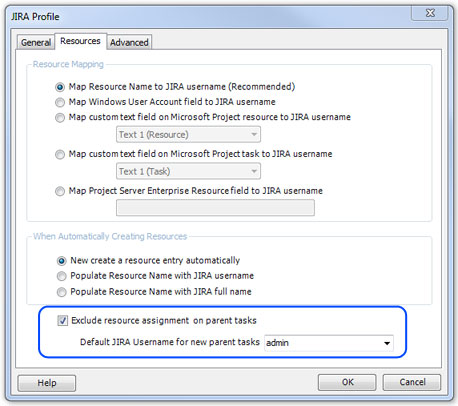
Task: Choose Populate Resource Name with JIRA full name
Action: click(x=61, y=292)
